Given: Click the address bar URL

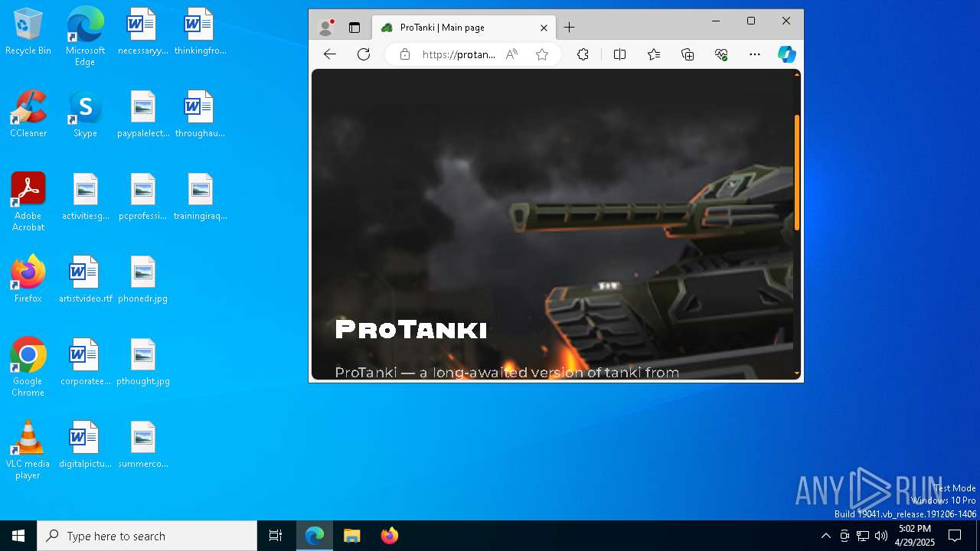Looking at the screenshot, I should [x=459, y=54].
